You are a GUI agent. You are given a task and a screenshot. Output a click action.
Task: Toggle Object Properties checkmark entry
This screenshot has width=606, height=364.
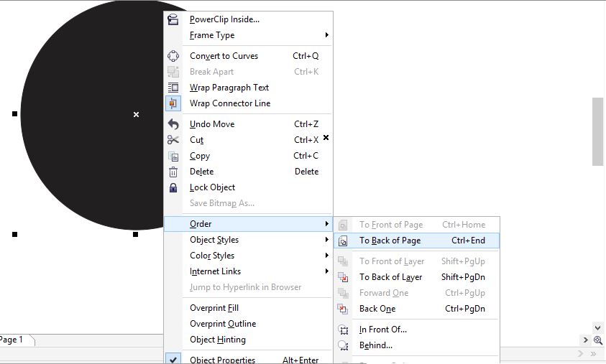click(x=248, y=360)
